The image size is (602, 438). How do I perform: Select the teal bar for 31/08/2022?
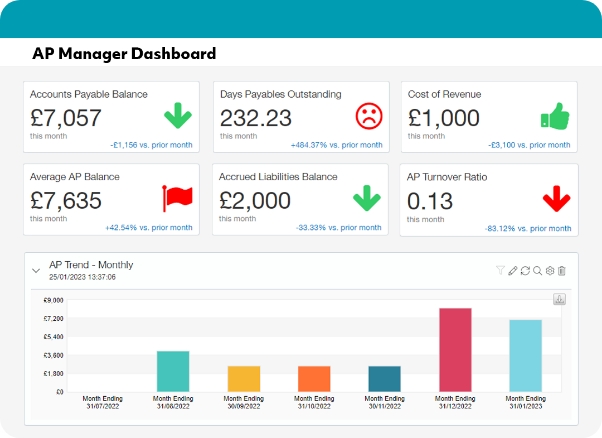[173, 371]
